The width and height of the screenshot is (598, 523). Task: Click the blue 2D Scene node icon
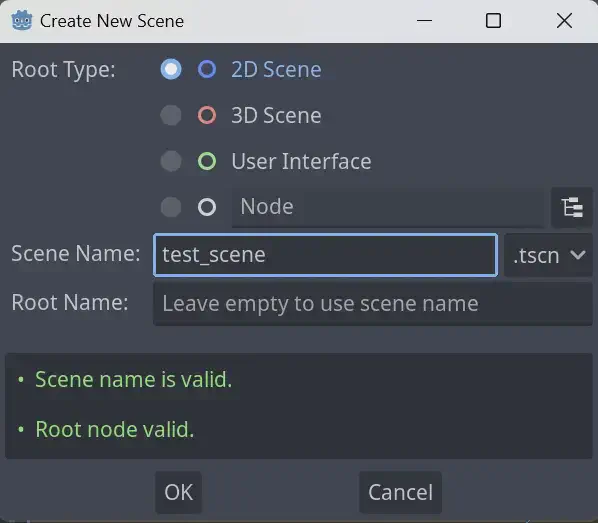point(207,69)
